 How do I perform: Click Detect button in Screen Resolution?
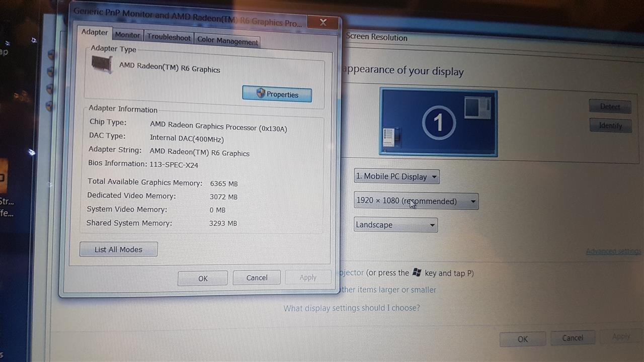click(x=610, y=107)
